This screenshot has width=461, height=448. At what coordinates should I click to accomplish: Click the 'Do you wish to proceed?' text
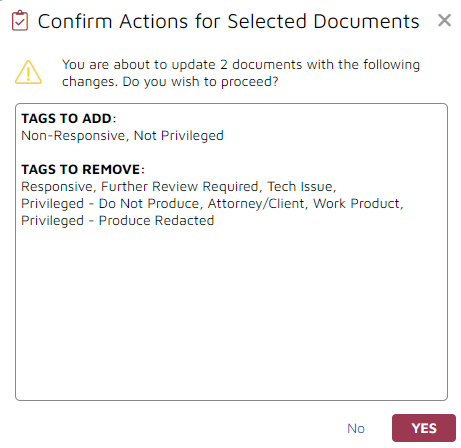(200, 82)
